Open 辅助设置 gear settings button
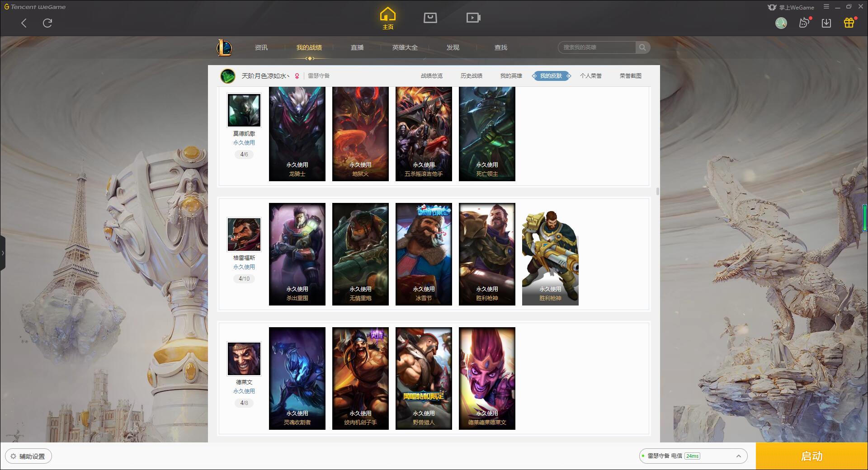Viewport: 868px width, 470px height. tap(28, 456)
